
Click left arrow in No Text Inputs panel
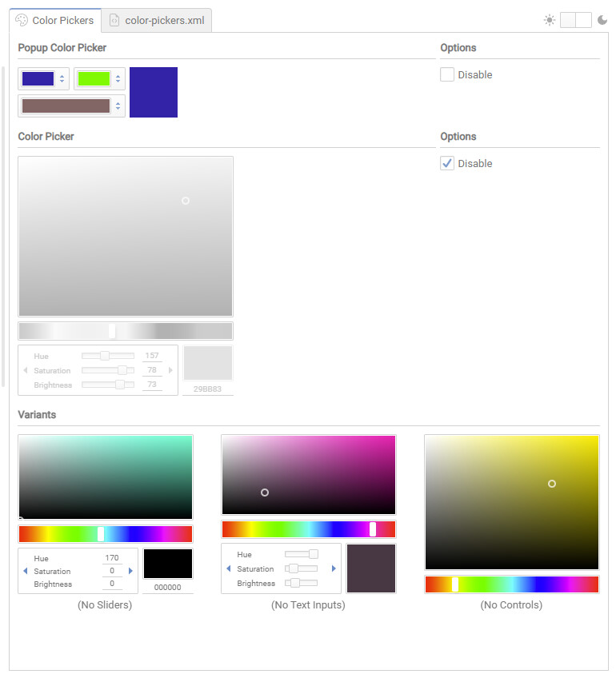pyautogui.click(x=228, y=568)
